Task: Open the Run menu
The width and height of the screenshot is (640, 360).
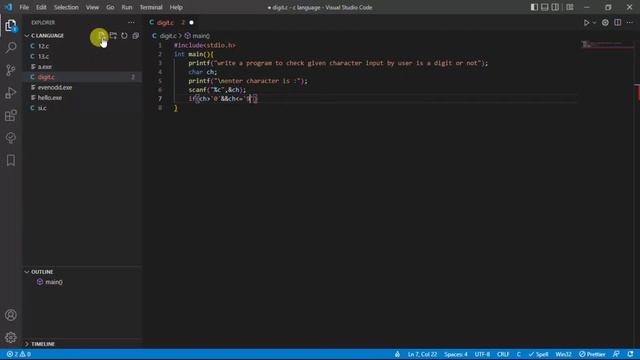Action: coord(127,7)
